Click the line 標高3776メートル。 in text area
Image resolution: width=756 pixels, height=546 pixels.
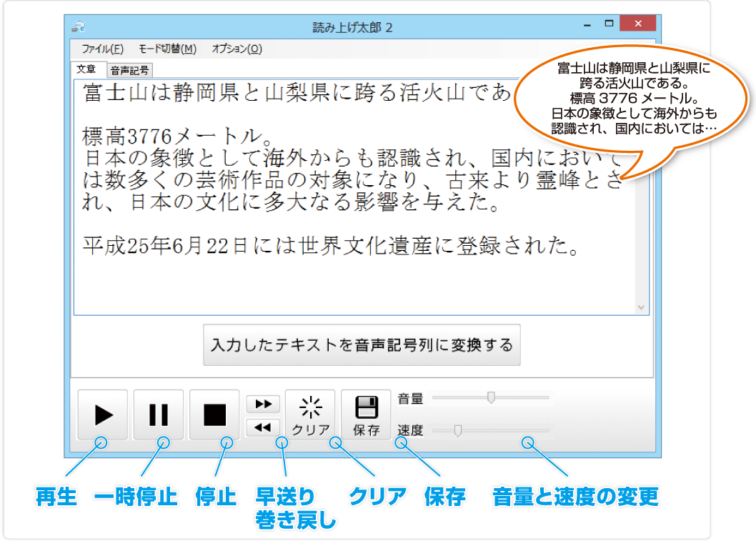(x=177, y=136)
